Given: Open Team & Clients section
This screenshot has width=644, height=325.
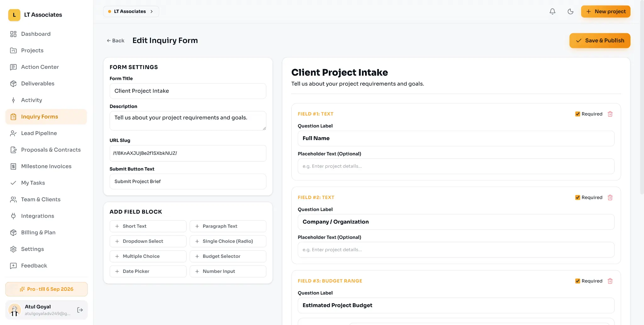Looking at the screenshot, I should (46, 199).
